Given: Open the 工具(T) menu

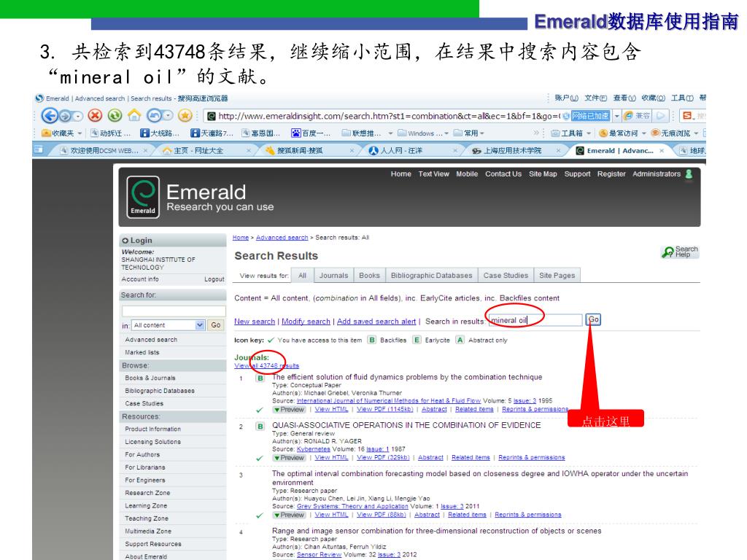Looking at the screenshot, I should click(682, 98).
